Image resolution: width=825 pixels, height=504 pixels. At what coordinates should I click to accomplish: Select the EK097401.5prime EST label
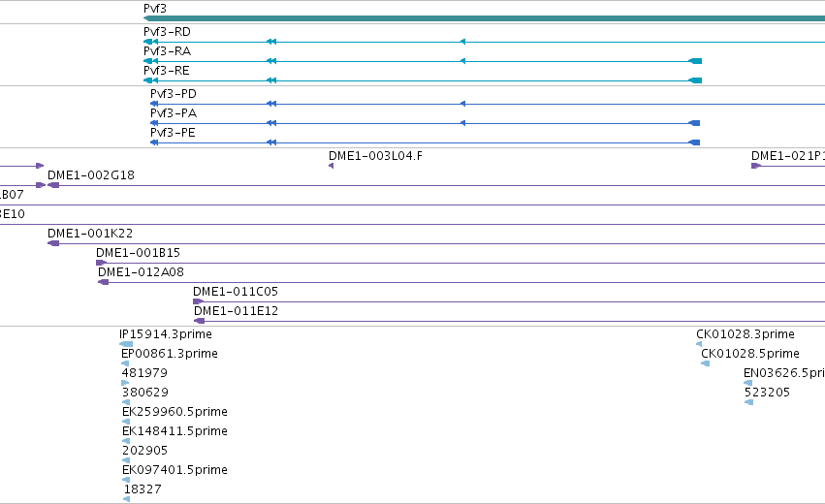(175, 470)
